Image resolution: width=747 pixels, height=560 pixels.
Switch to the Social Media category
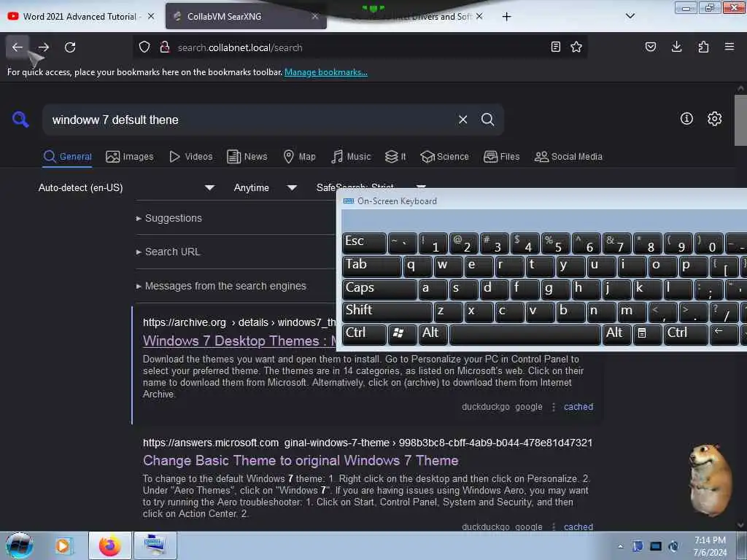(x=568, y=157)
